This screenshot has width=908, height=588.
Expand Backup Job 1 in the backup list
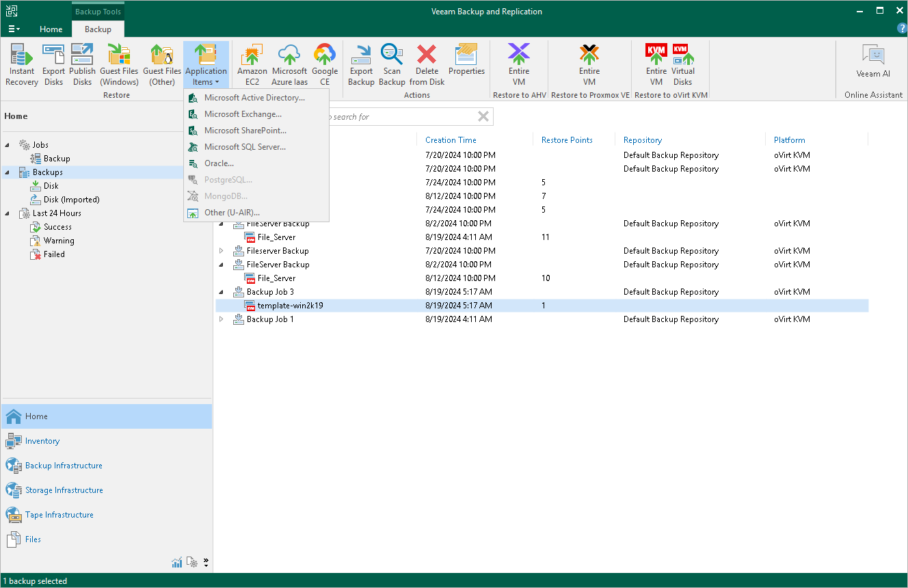pyautogui.click(x=221, y=319)
